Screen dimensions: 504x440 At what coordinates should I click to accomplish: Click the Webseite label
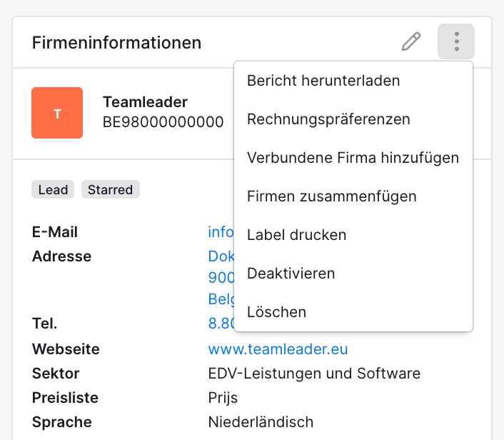click(x=66, y=349)
